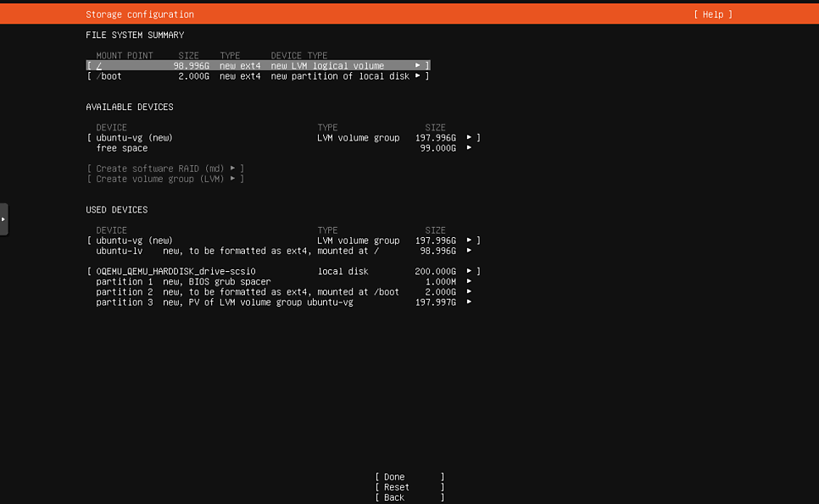Open the 99.000G free space arrow
The height and width of the screenshot is (504, 819).
point(469,148)
